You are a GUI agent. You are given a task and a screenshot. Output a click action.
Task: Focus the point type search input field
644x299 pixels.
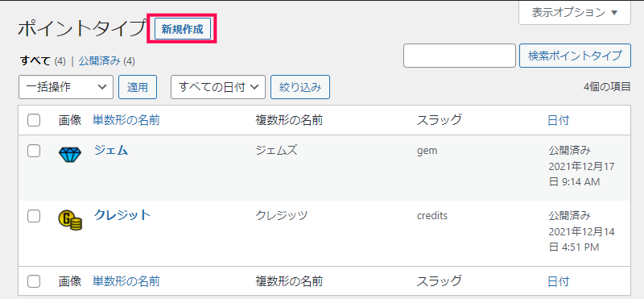[460, 56]
